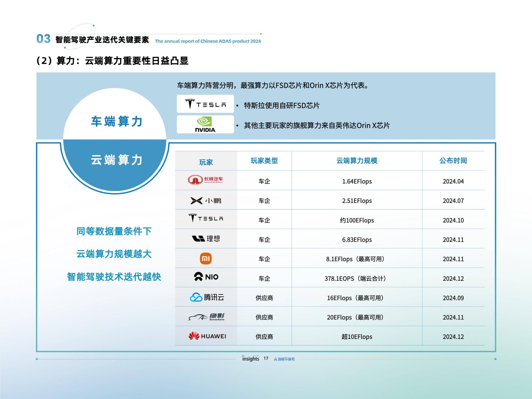Click the 云端算力 semicircle label

coord(117,160)
